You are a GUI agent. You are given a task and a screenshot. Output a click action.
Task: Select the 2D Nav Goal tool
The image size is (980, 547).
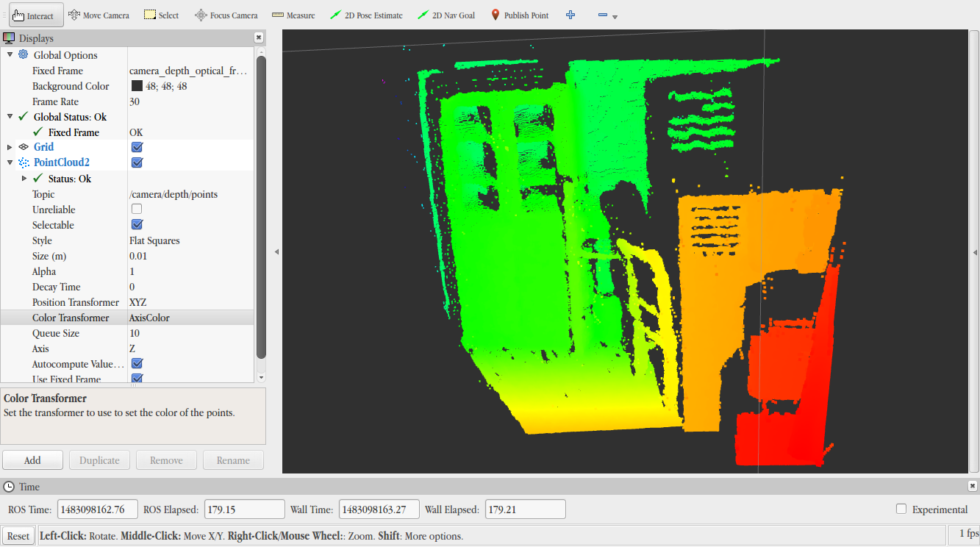click(x=446, y=15)
